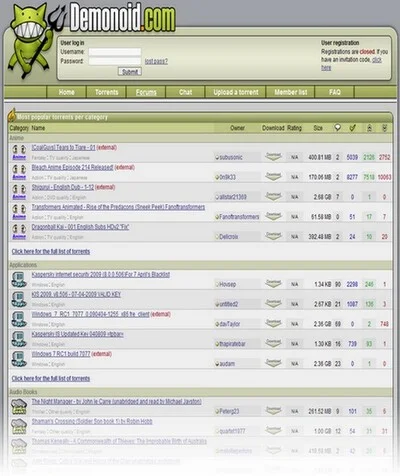Open the Member list menu tab
Screen dimensions: 400x476
pyautogui.click(x=291, y=92)
